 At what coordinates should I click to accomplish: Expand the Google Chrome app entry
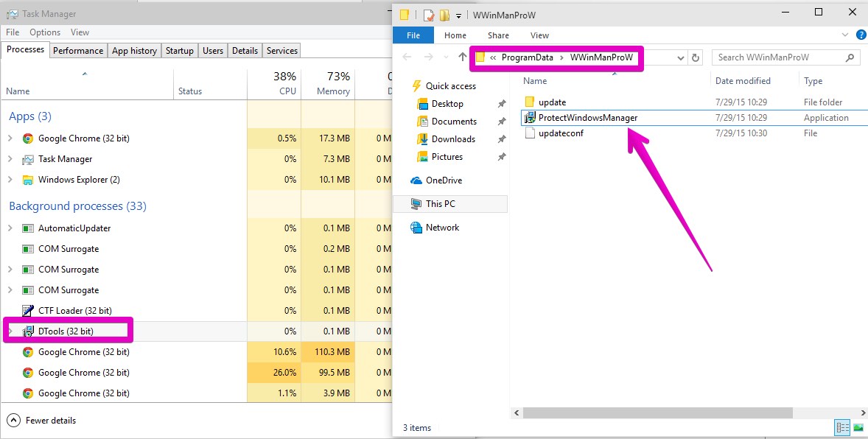pos(10,138)
